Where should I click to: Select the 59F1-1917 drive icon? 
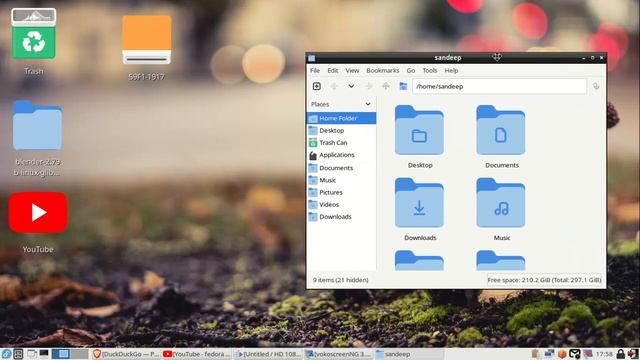pos(147,40)
